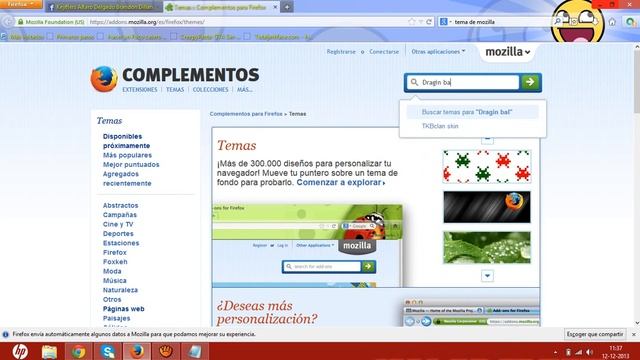640x360 pixels.
Task: Select the Cine y TV category
Action: tap(118, 224)
